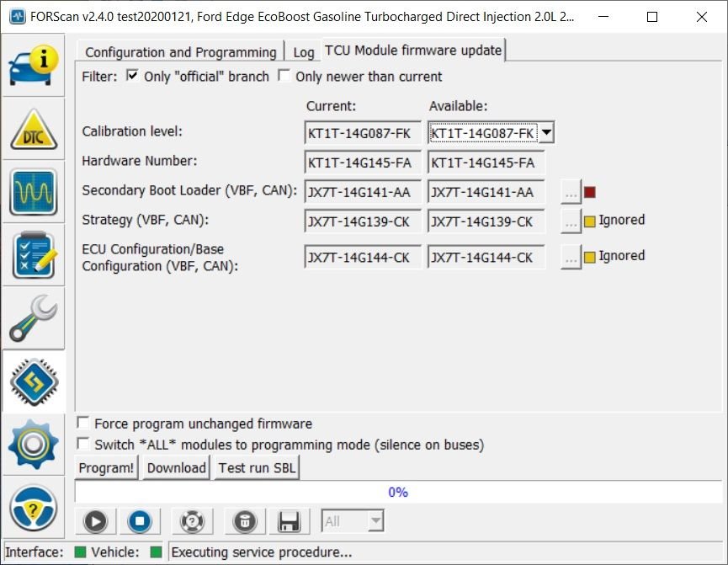Screen dimensions: 728x565
Task: Switch to the Configuration and Programming tab
Action: point(179,51)
